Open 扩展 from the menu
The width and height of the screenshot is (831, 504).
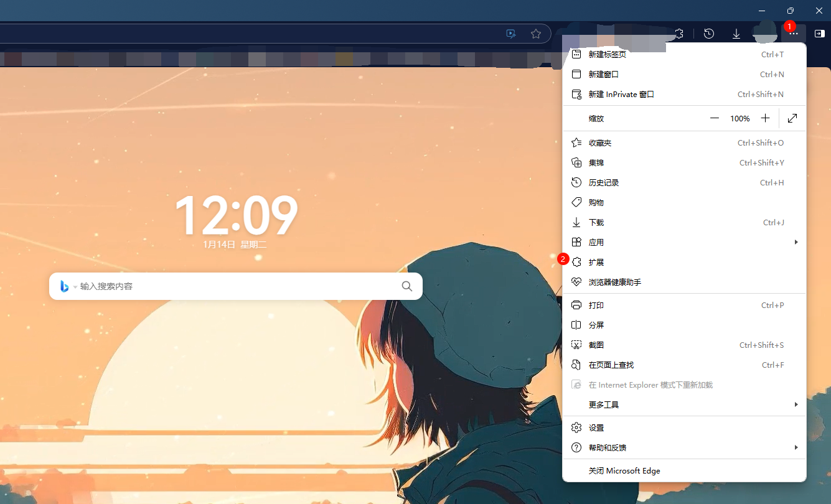596,262
